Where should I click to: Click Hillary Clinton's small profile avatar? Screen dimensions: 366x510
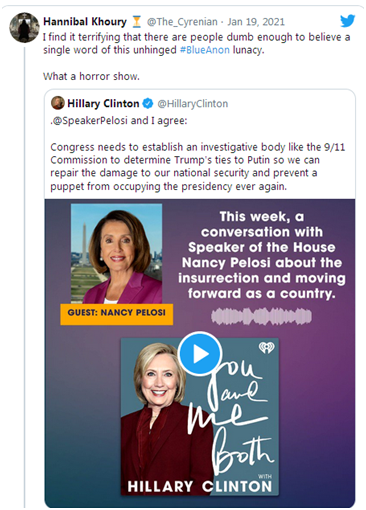coord(58,103)
